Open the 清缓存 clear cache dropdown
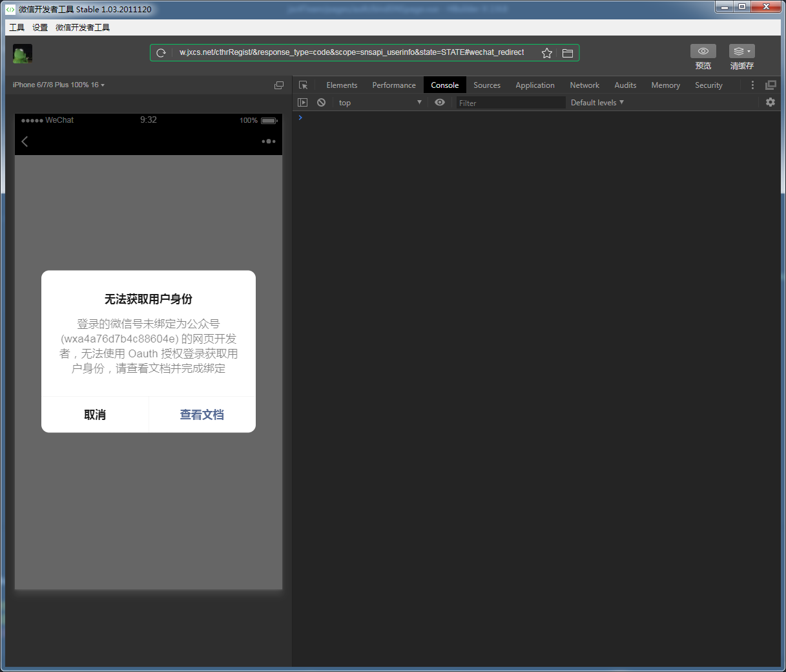786x672 pixels. click(742, 51)
